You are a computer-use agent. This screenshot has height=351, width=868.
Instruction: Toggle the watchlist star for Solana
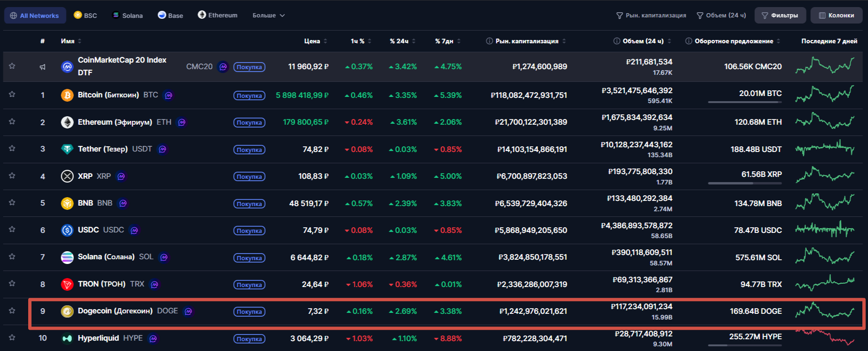pyautogui.click(x=12, y=257)
